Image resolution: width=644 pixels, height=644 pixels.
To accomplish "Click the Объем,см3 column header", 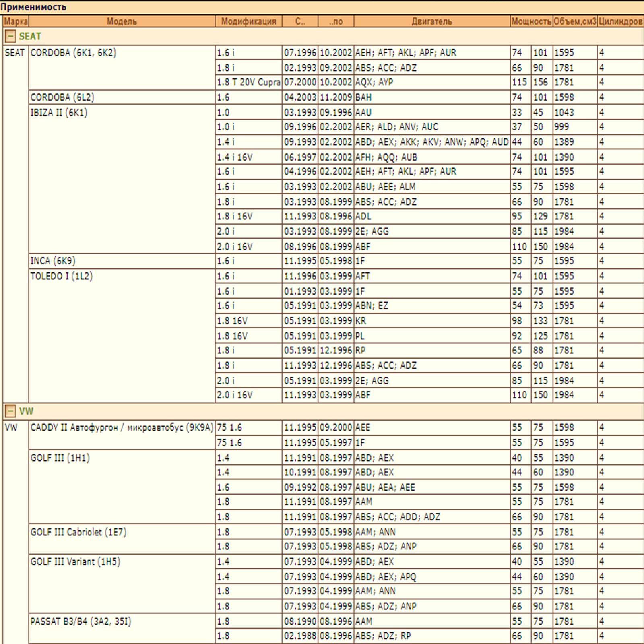I will [575, 21].
